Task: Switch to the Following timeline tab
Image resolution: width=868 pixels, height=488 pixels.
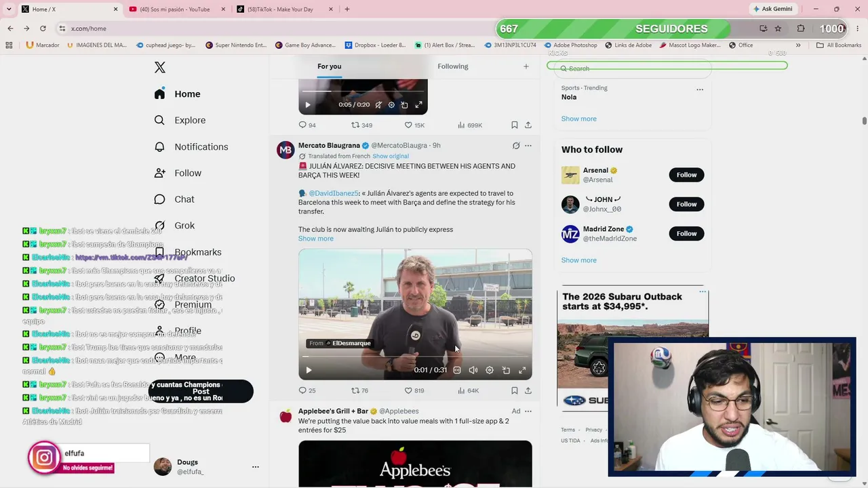Action: pos(453,66)
